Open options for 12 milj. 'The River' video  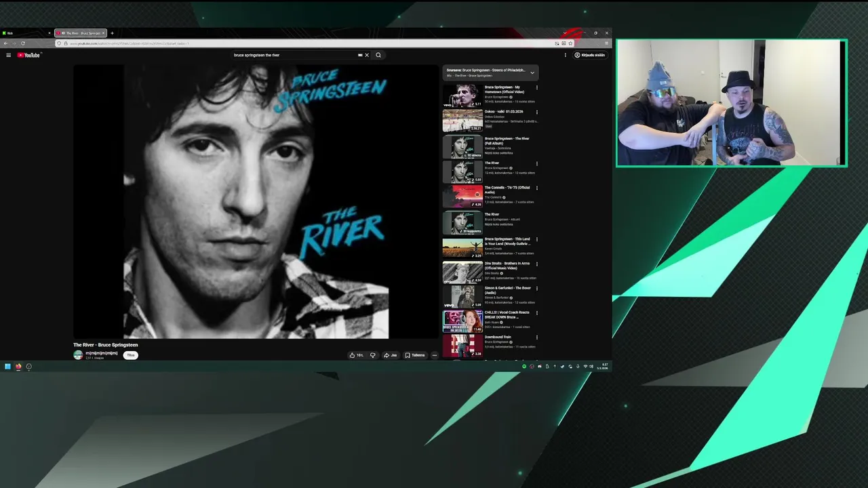pyautogui.click(x=537, y=163)
